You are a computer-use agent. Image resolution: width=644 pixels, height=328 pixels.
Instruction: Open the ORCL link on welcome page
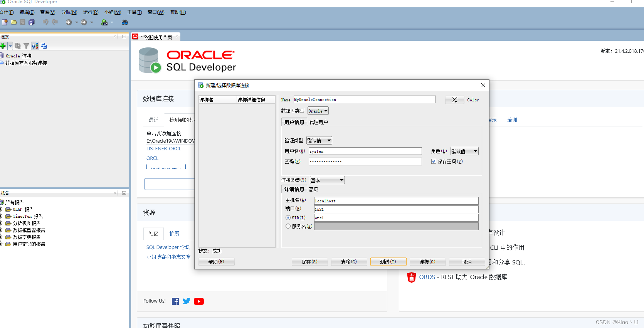point(152,158)
